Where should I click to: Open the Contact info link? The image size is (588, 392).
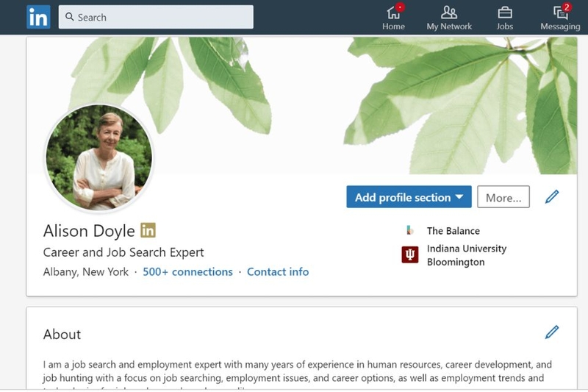pyautogui.click(x=278, y=272)
